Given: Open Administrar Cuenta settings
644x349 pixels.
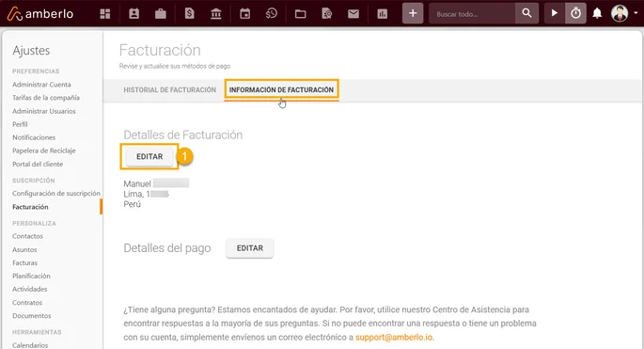Looking at the screenshot, I should click(x=41, y=85).
